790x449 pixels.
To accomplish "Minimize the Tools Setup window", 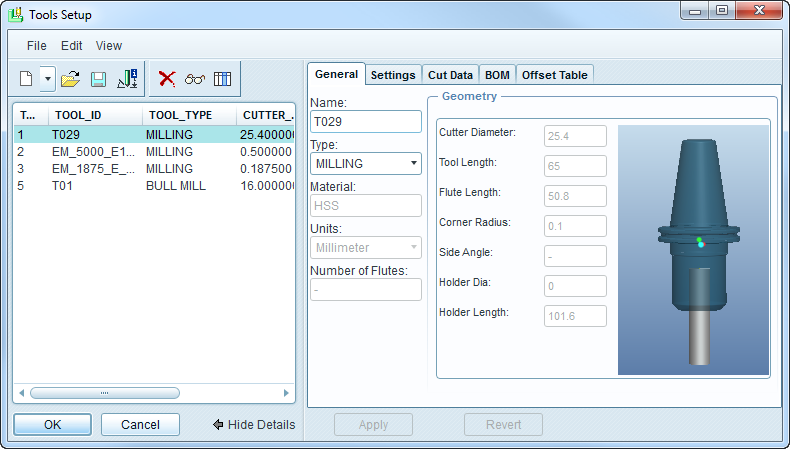I will (x=695, y=10).
